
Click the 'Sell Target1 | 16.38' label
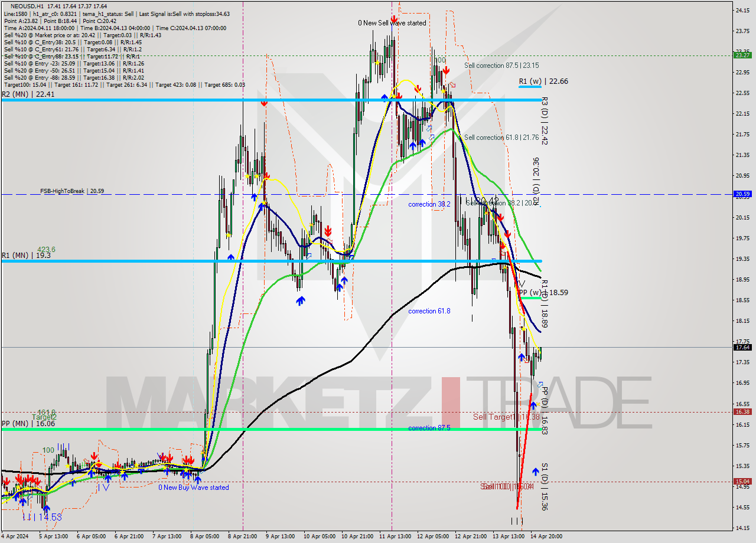(x=507, y=417)
